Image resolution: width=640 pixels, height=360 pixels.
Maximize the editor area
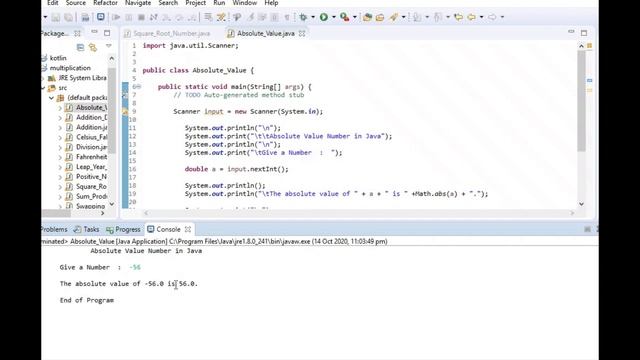tap(584, 33)
